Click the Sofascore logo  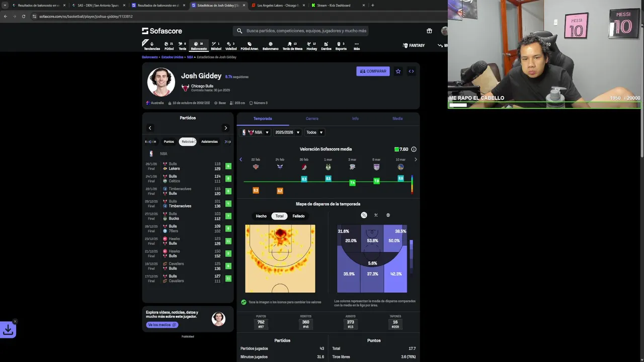click(162, 31)
